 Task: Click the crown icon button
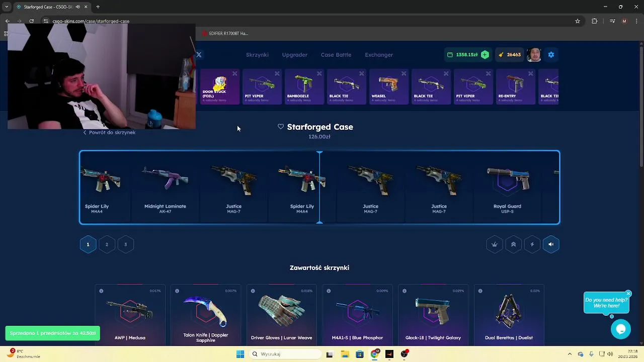495,244
